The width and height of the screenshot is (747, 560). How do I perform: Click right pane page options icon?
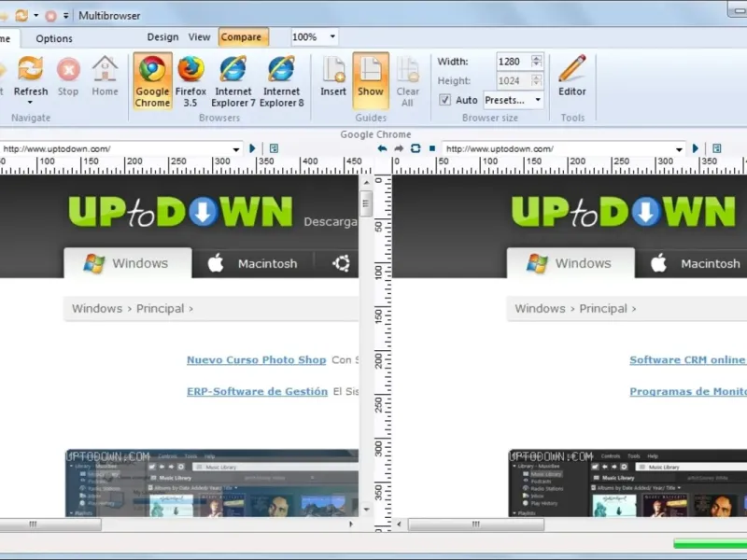coord(717,148)
